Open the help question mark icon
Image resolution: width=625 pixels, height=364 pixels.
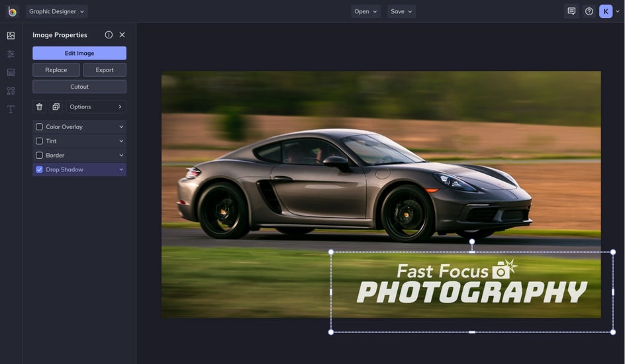[589, 11]
